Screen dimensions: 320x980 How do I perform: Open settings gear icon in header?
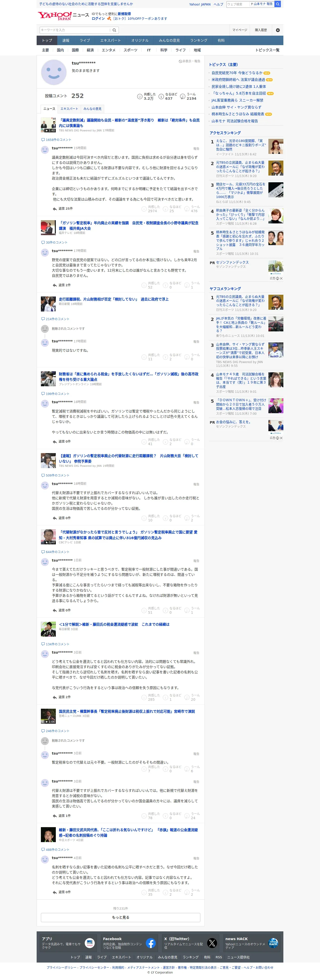click(x=278, y=30)
